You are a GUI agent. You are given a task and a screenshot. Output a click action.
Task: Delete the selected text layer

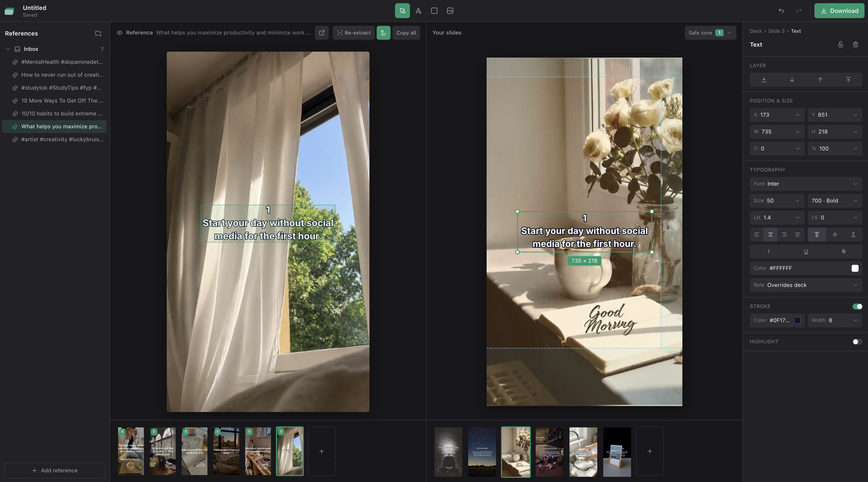pos(855,44)
